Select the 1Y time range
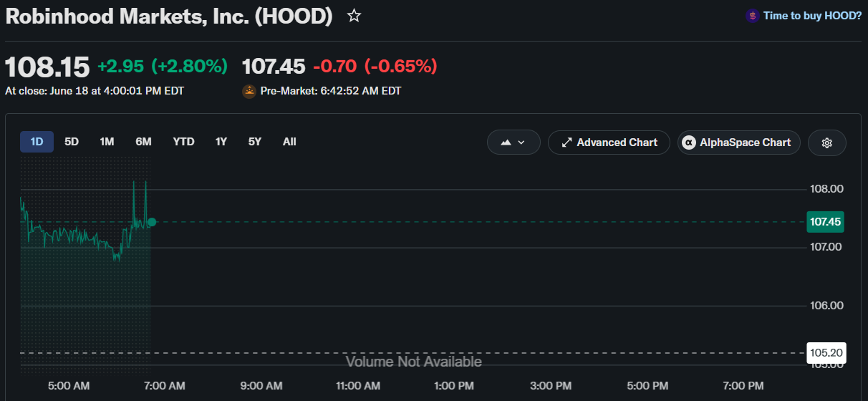The height and width of the screenshot is (401, 868). [x=221, y=142]
